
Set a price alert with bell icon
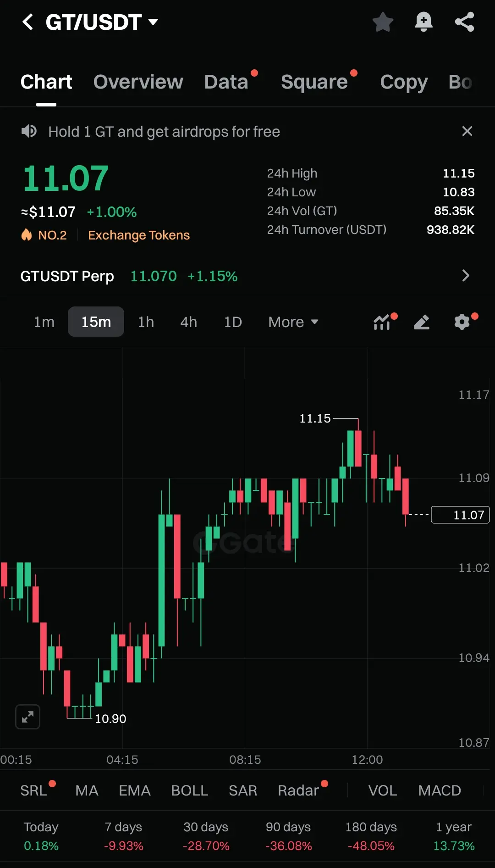(x=423, y=22)
